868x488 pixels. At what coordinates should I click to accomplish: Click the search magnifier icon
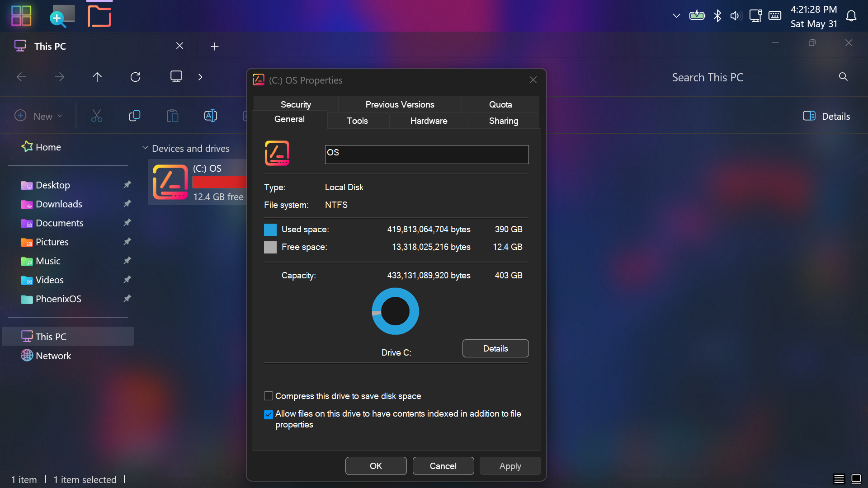click(843, 77)
